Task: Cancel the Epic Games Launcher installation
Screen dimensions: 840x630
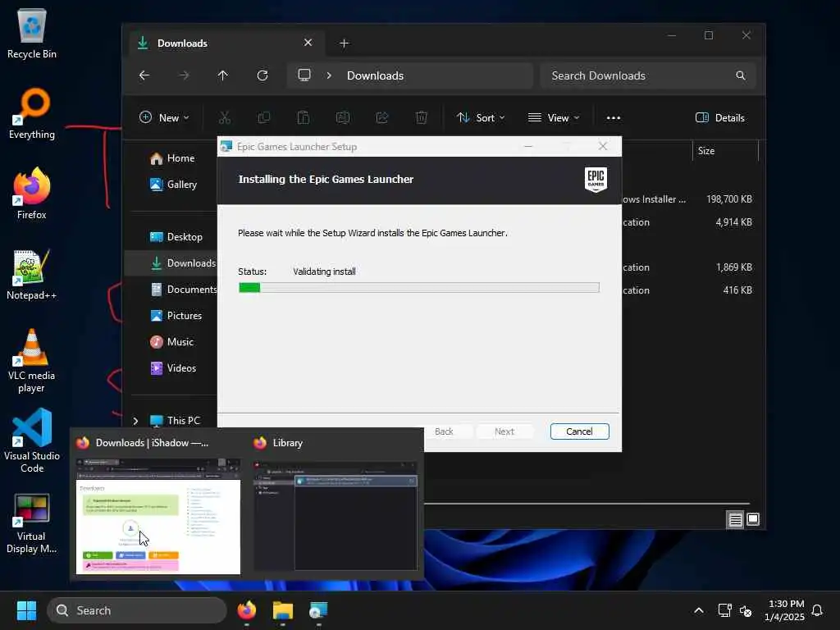Action: tap(580, 431)
